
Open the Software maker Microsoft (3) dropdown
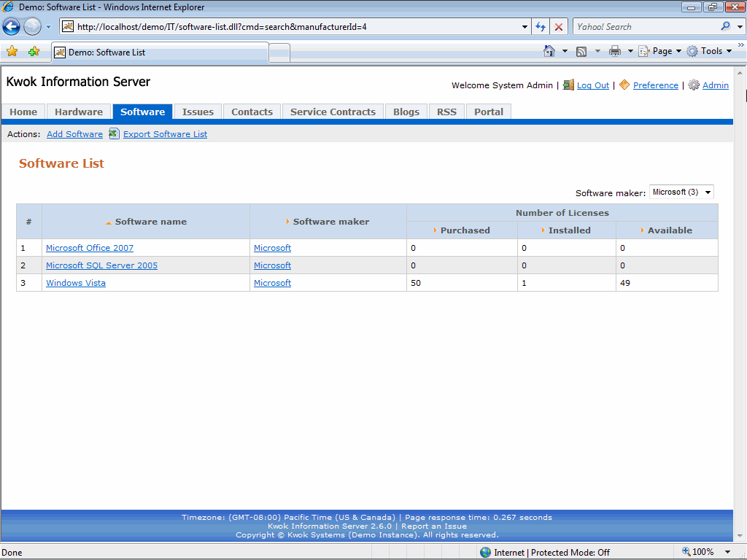tap(681, 192)
